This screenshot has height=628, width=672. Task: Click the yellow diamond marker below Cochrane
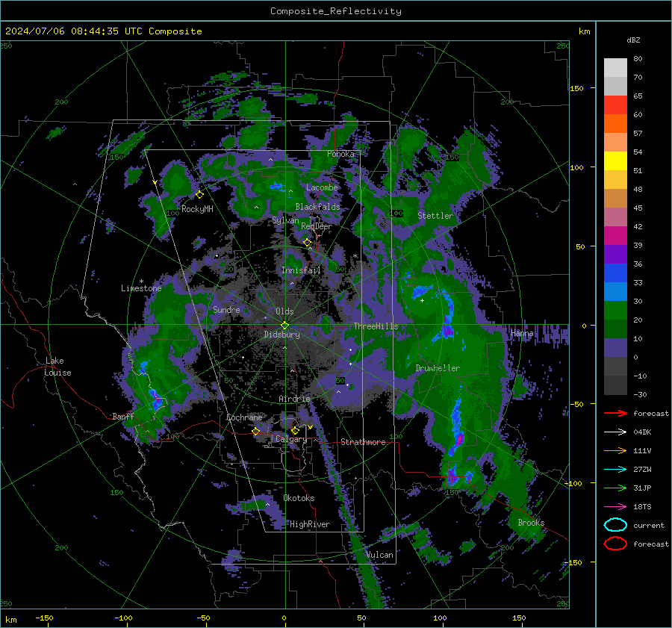pyautogui.click(x=256, y=432)
